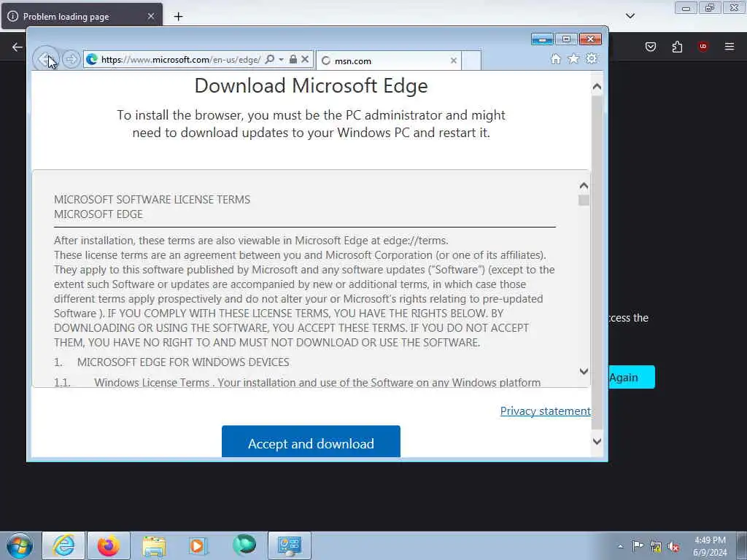Launch Windows Media Player from taskbar
Image resolution: width=747 pixels, height=560 pixels.
198,545
